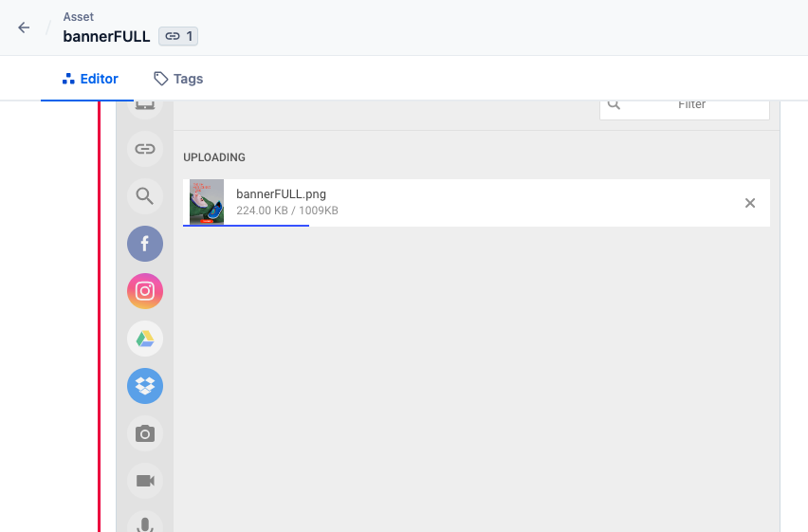Click the bannerFULL asset title
This screenshot has height=532, width=808.
pyautogui.click(x=106, y=37)
